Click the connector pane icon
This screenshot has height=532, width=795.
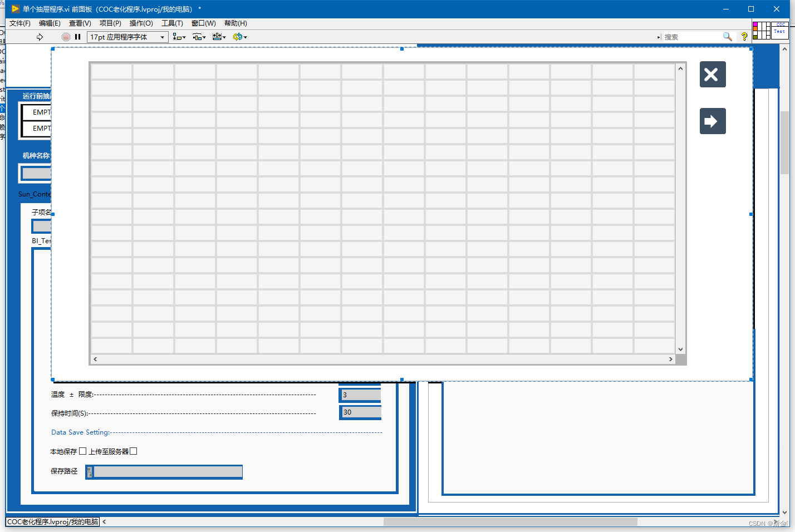(761, 31)
